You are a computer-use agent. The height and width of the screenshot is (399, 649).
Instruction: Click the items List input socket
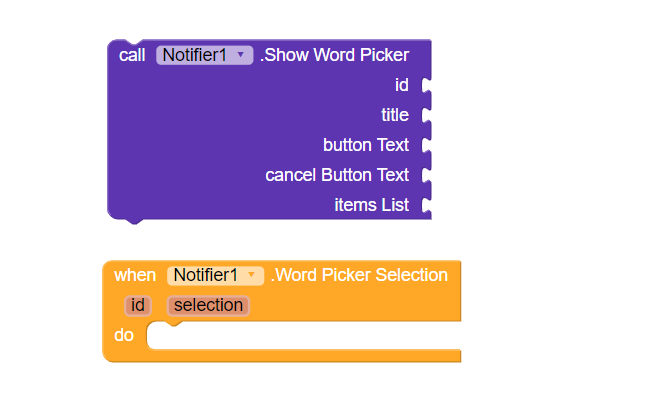click(427, 205)
